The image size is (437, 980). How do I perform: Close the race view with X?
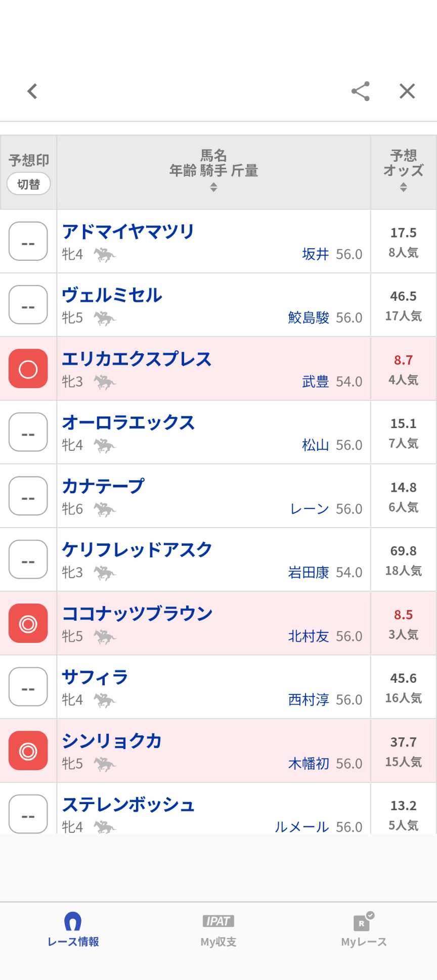coord(407,91)
